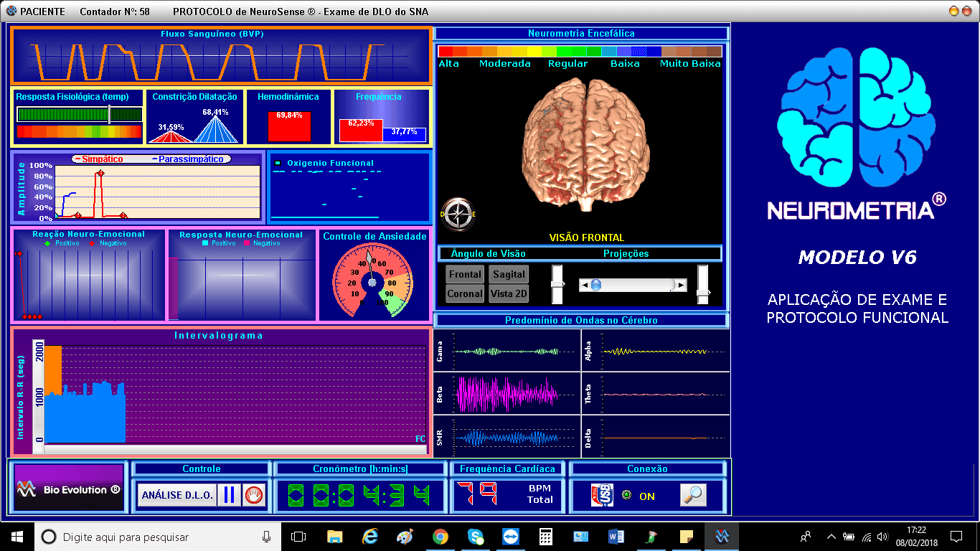Open Skype from the taskbar
Screen dimensions: 980x551
[x=476, y=537]
